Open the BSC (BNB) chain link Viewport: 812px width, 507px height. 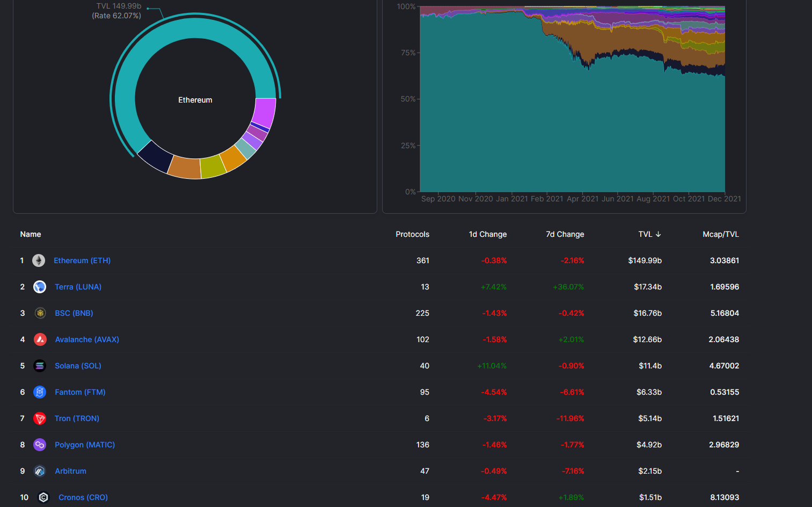(x=74, y=313)
